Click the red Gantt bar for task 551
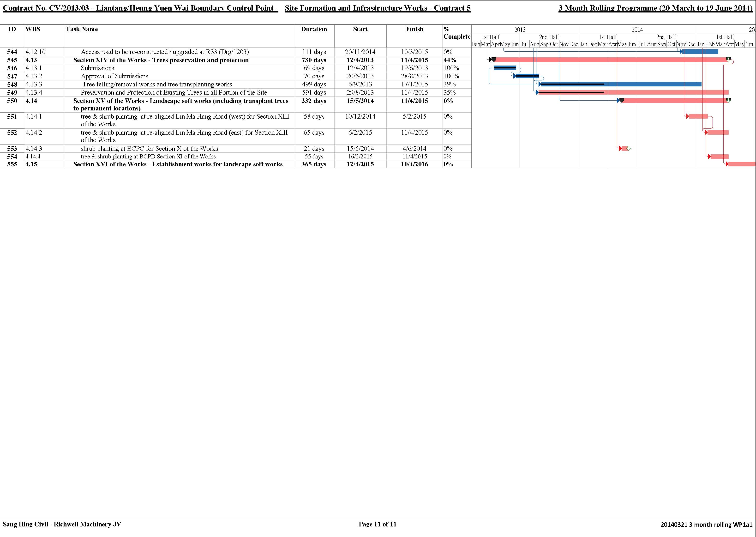Image resolution: width=756 pixels, height=537 pixels. (698, 116)
